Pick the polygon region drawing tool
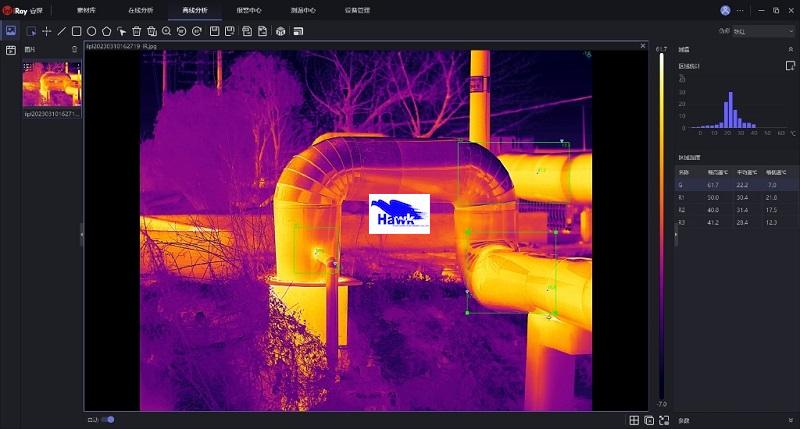The width and height of the screenshot is (800, 429). 106,31
